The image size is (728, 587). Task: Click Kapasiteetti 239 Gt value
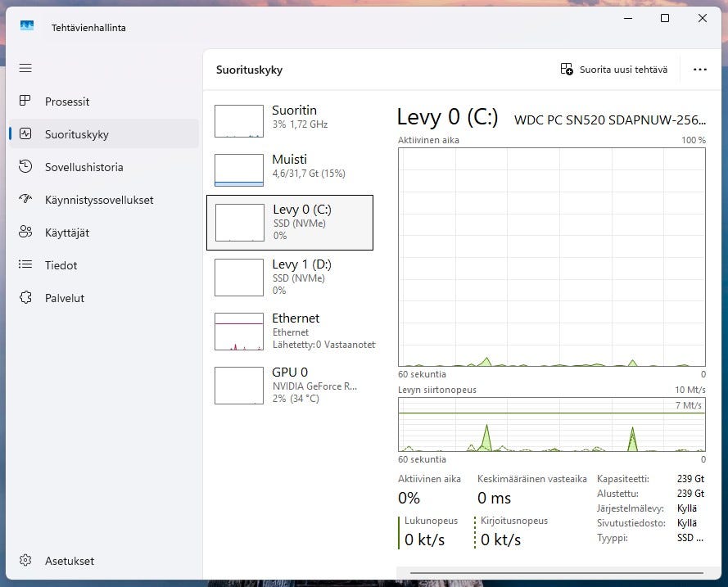[x=690, y=478]
